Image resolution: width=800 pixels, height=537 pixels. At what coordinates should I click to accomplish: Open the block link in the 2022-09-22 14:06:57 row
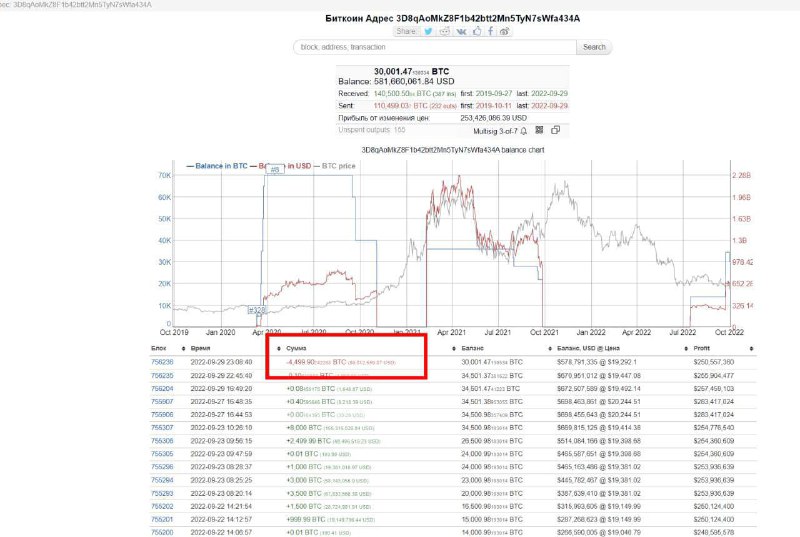[162, 532]
